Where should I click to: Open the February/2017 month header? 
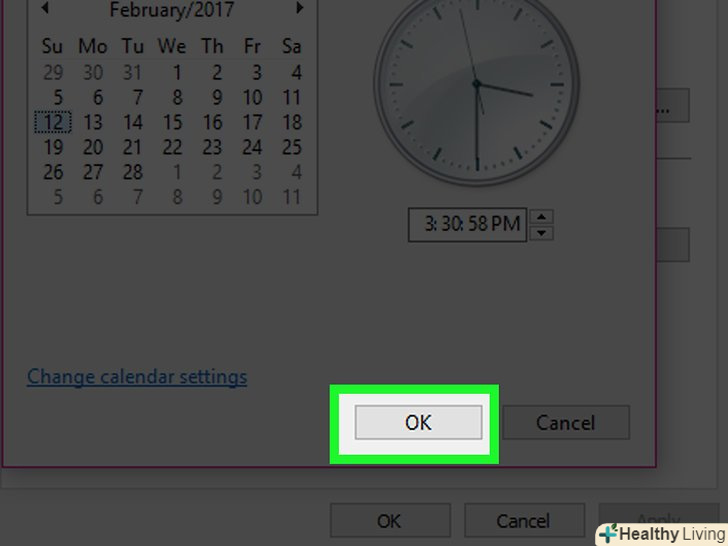point(172,10)
